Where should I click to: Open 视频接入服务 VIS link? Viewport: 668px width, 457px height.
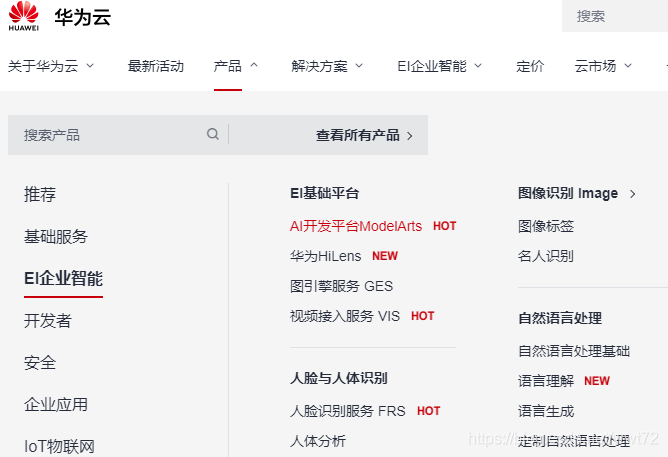tap(345, 316)
